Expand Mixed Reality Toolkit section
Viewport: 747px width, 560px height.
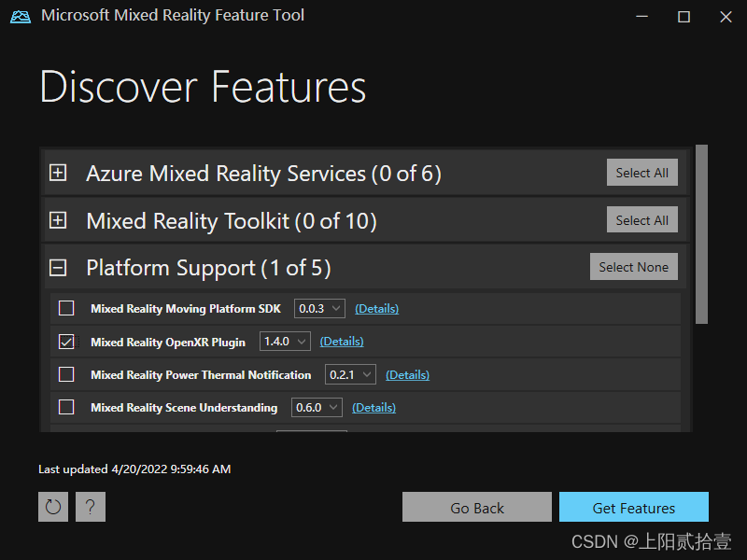[x=58, y=220]
